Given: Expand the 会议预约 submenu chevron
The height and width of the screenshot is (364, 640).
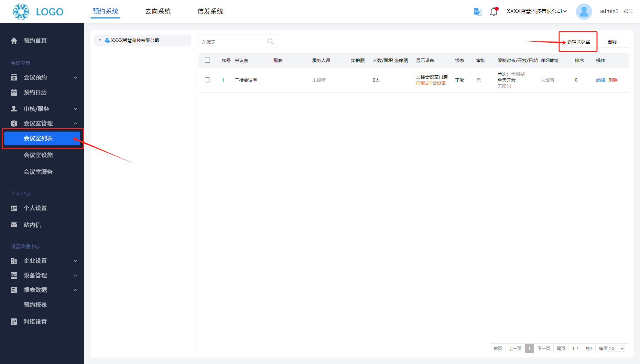Looking at the screenshot, I should pyautogui.click(x=76, y=78).
